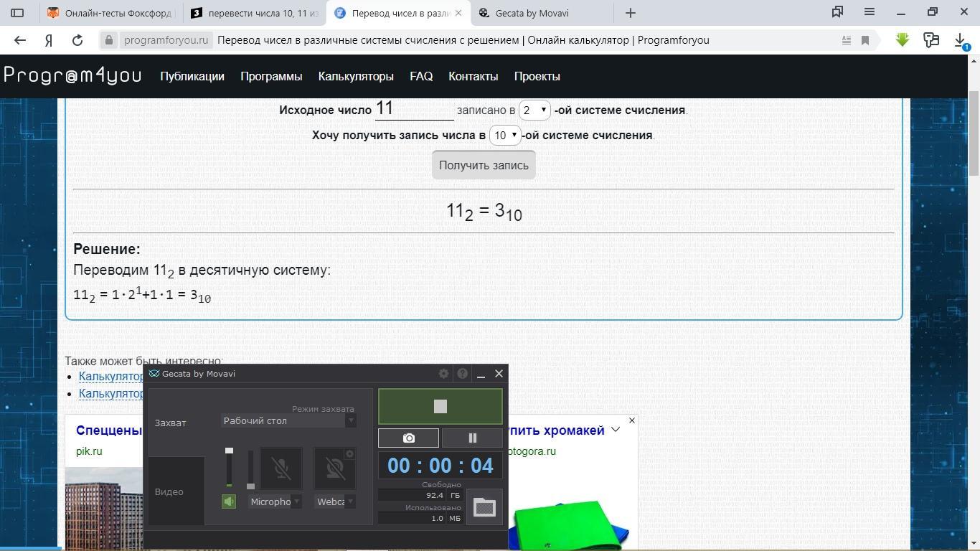Screen dimensions: 980x551
Task: Edit the source number input field
Action: pos(415,109)
